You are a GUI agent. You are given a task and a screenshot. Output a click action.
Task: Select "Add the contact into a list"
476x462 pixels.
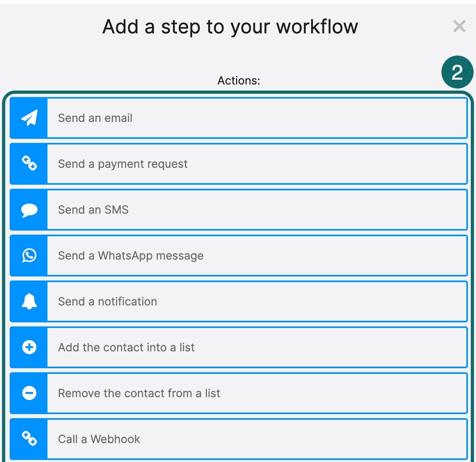click(127, 347)
